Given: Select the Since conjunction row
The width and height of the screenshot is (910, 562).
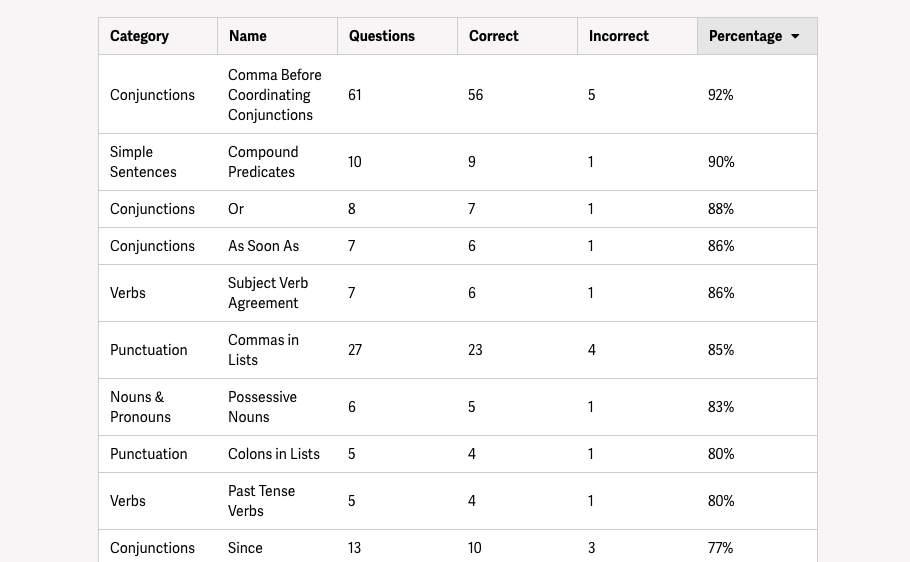Looking at the screenshot, I should click(x=458, y=546).
